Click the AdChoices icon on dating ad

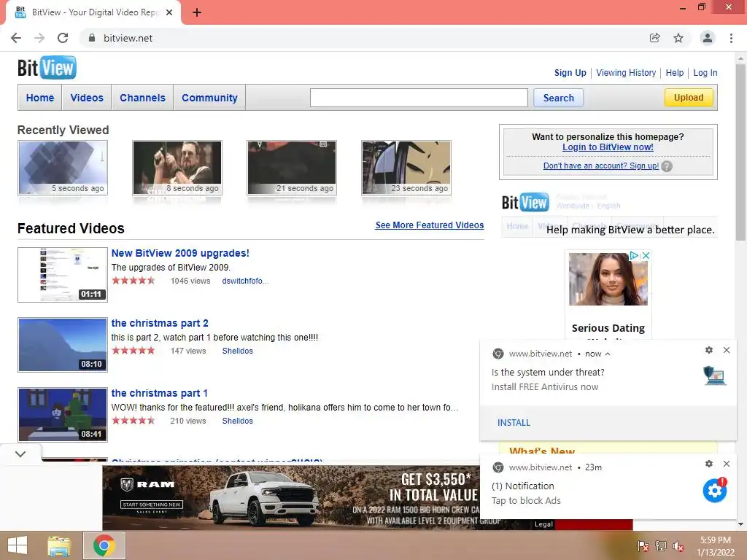click(634, 256)
